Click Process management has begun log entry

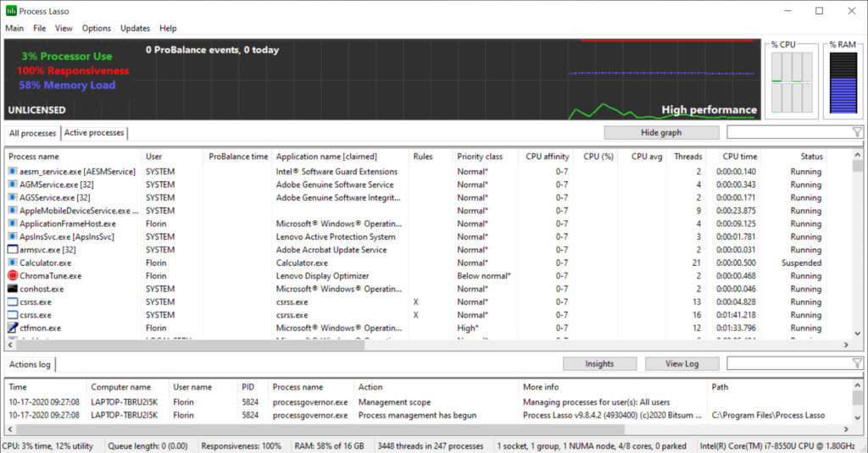click(417, 415)
